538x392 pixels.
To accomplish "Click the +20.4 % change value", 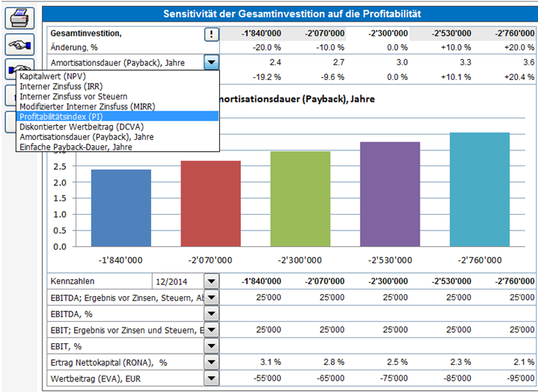I will [x=519, y=77].
